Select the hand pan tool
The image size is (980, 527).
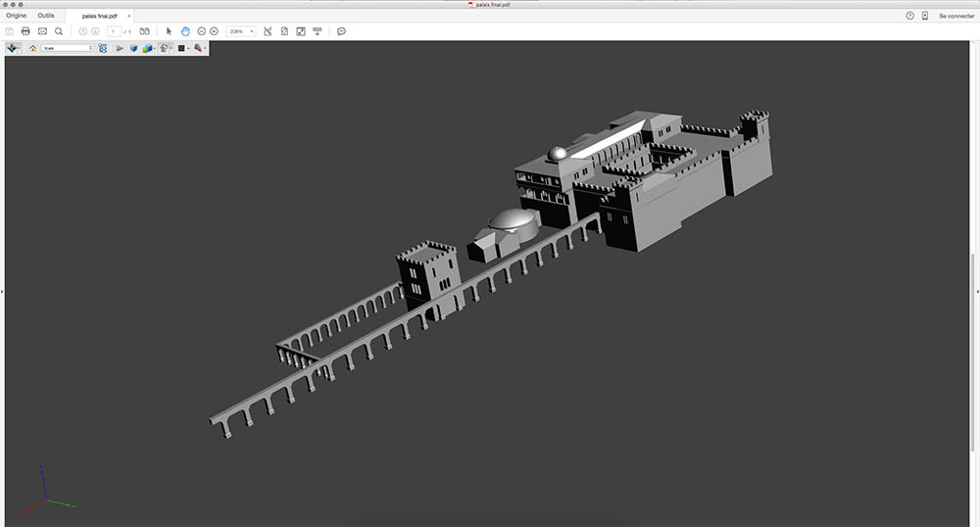185,31
